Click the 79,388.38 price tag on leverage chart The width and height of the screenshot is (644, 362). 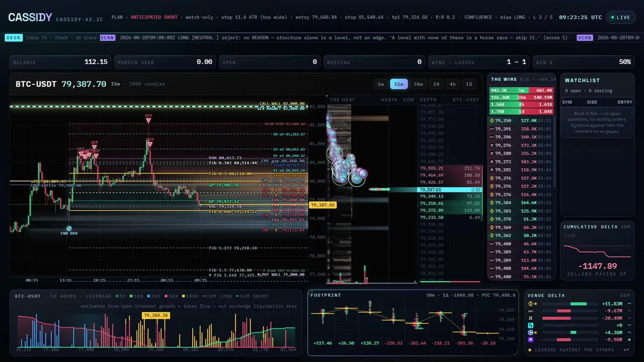(156, 315)
